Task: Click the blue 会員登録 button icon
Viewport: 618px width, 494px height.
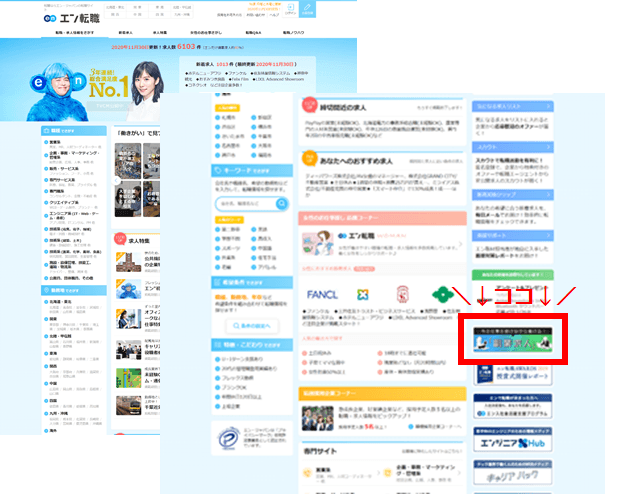Action: [x=308, y=12]
